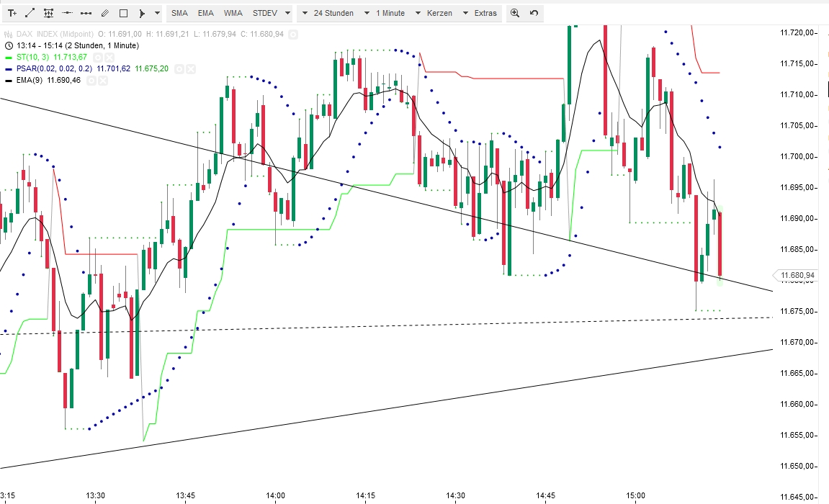Open the Fibonacci retracement tool
Screen dimensions: 829x504
[x=48, y=12]
